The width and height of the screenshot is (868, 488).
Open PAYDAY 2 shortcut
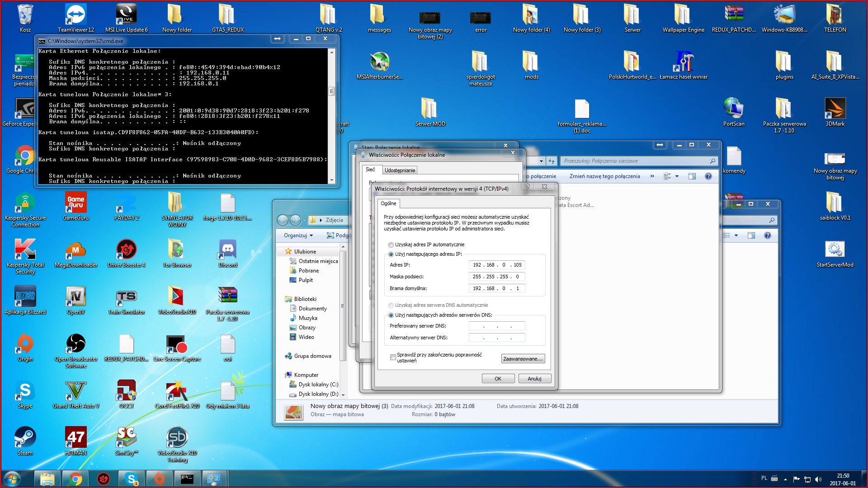(x=127, y=206)
